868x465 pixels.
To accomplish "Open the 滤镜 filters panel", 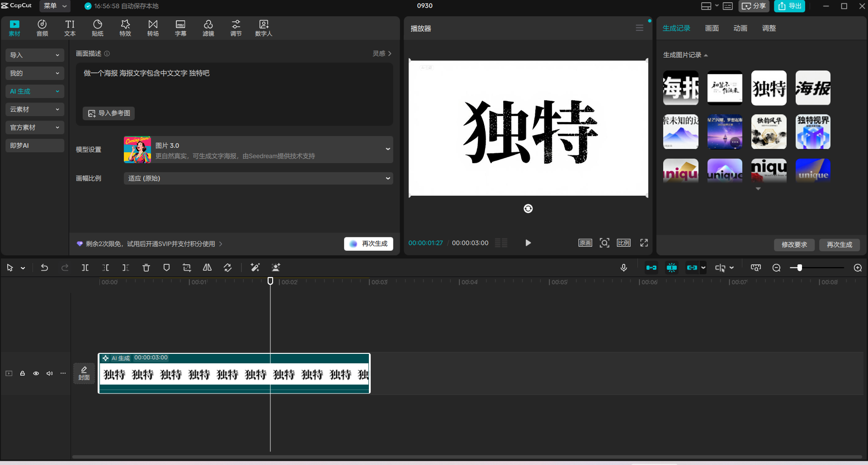I will click(x=208, y=28).
